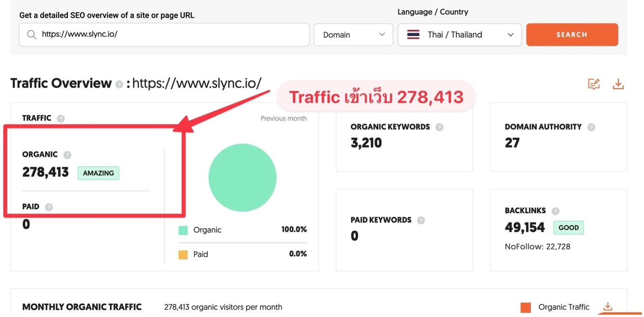Click the green Organic legend swatch
Viewport: 644px width, 317px height.
click(x=183, y=230)
